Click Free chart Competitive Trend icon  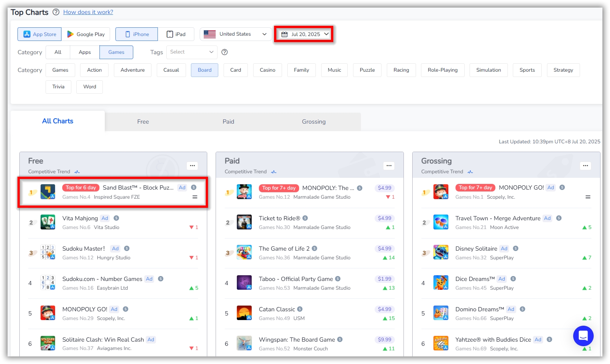tap(77, 172)
